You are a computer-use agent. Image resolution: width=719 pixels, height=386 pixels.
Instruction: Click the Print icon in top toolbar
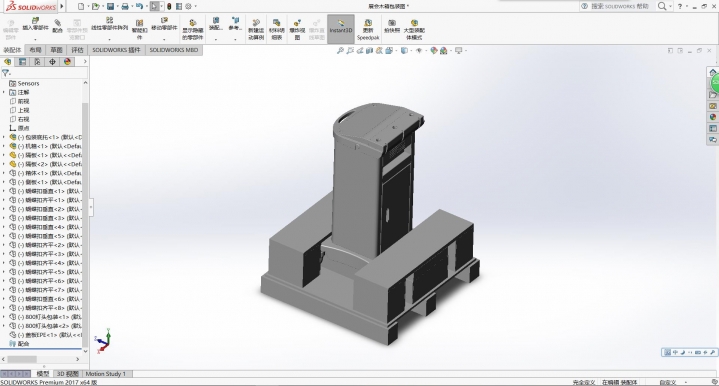pos(125,6)
